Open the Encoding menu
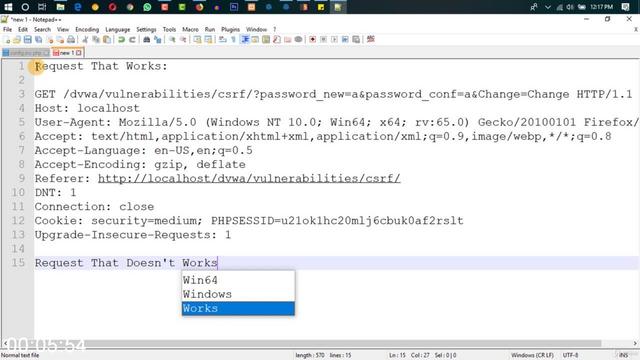The image size is (640, 360). click(87, 29)
